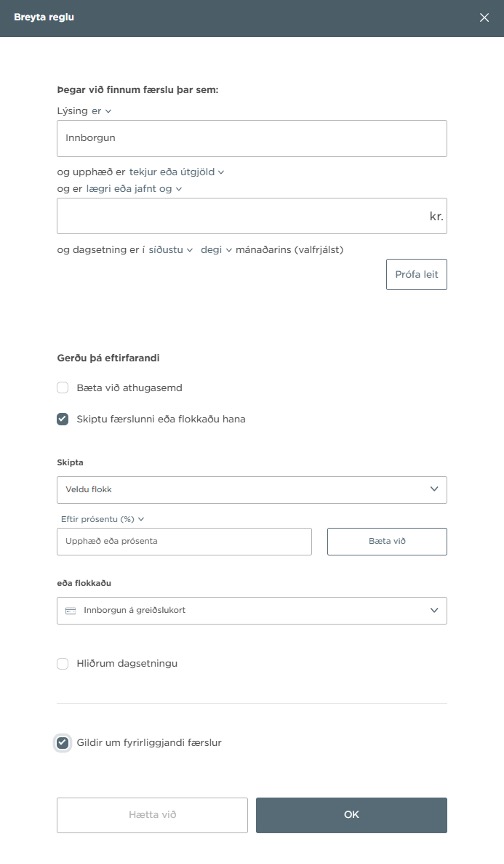
Task: Expand the Veldu flokk combo box
Action: point(252,490)
